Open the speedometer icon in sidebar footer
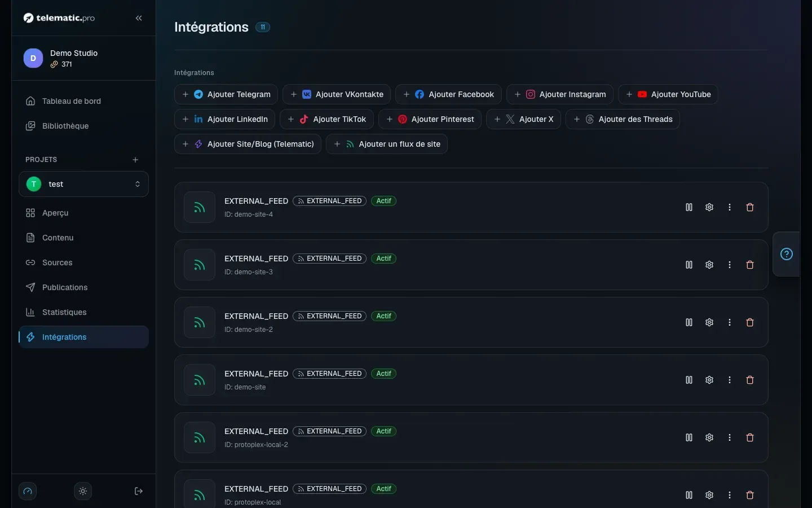Screen dimensions: 812x508 tap(28, 491)
